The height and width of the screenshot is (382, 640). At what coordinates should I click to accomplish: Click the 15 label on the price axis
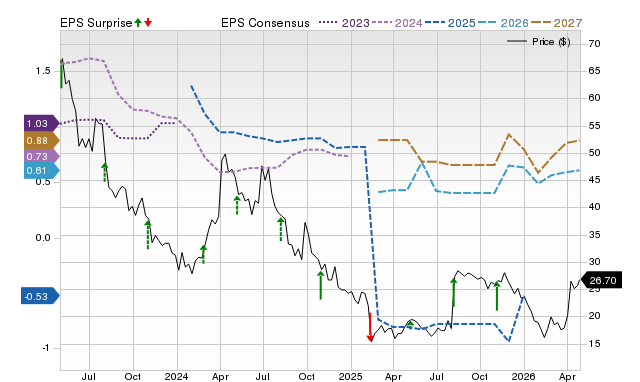595,344
